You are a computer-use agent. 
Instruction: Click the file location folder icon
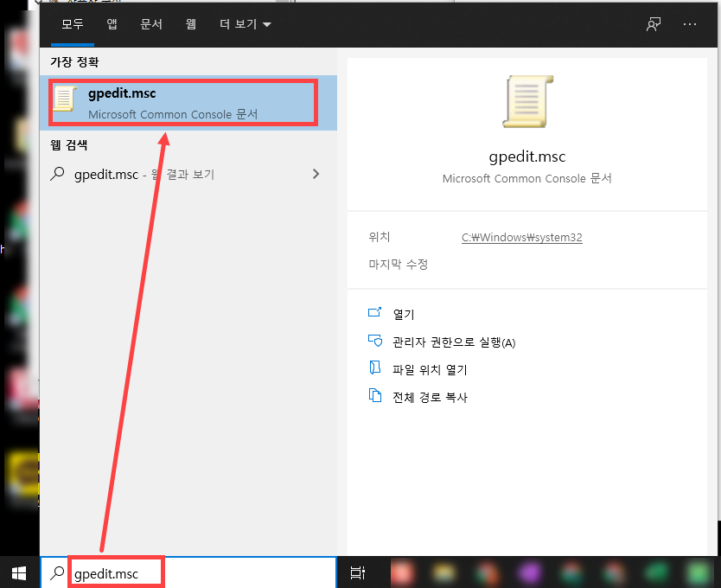[374, 367]
